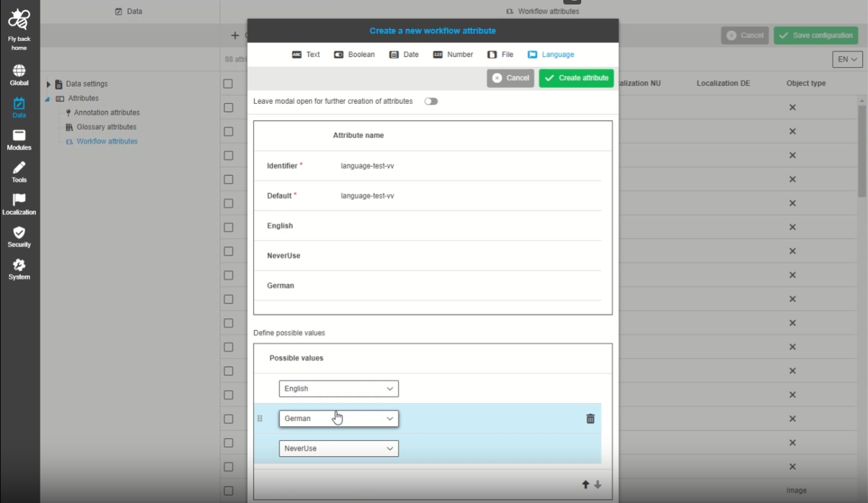Select the File attribute type

click(x=500, y=55)
